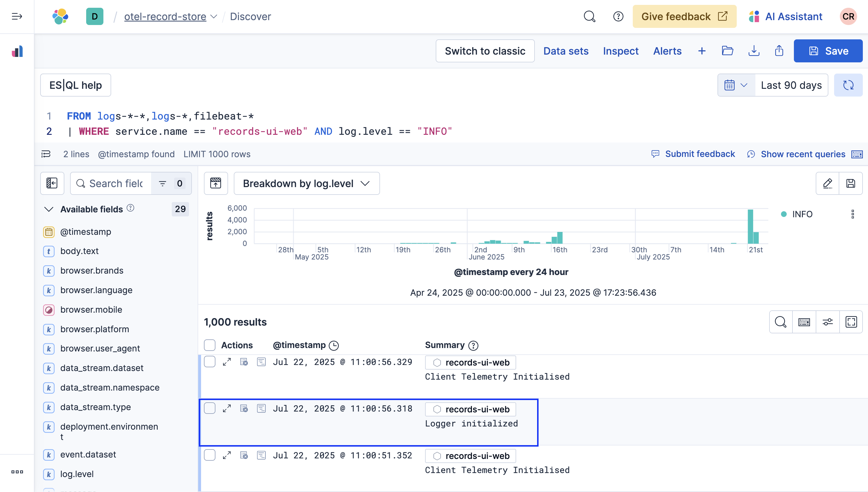The height and width of the screenshot is (492, 868).
Task: Select the Logger initialized row checkbox
Action: click(x=210, y=409)
